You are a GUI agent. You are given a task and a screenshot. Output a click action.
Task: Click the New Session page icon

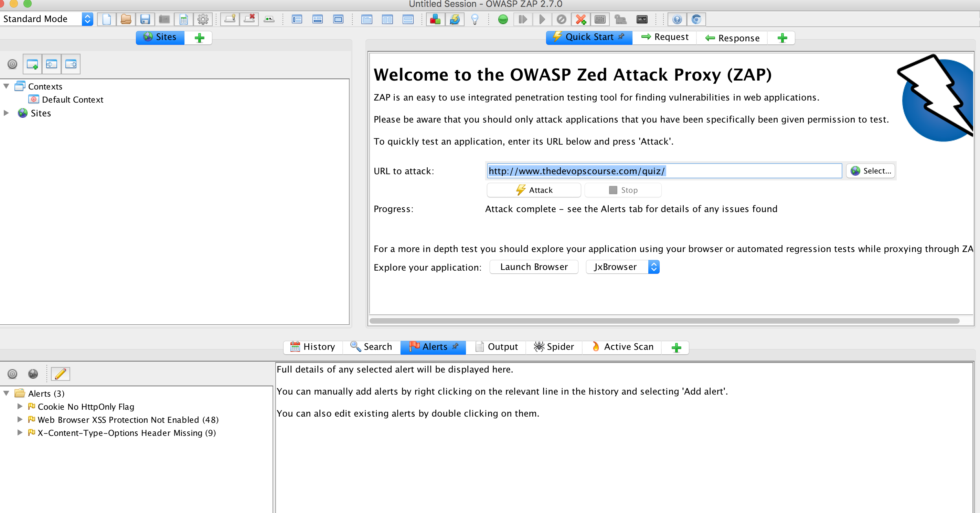pos(107,19)
